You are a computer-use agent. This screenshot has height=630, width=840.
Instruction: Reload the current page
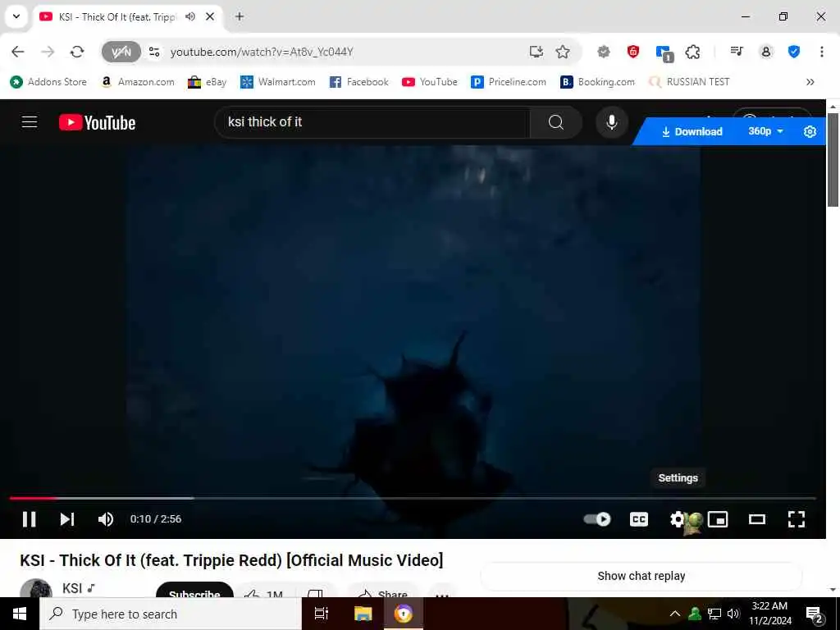click(77, 52)
